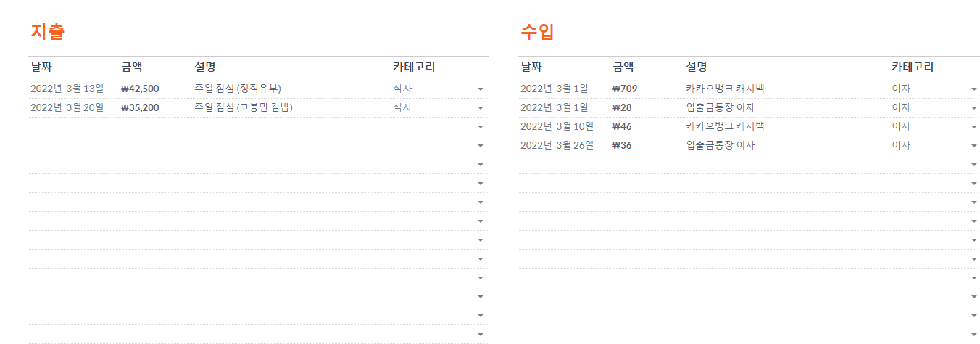Click the 2022년 3월 26일 income date cell
The width and height of the screenshot is (980, 344).
557,145
